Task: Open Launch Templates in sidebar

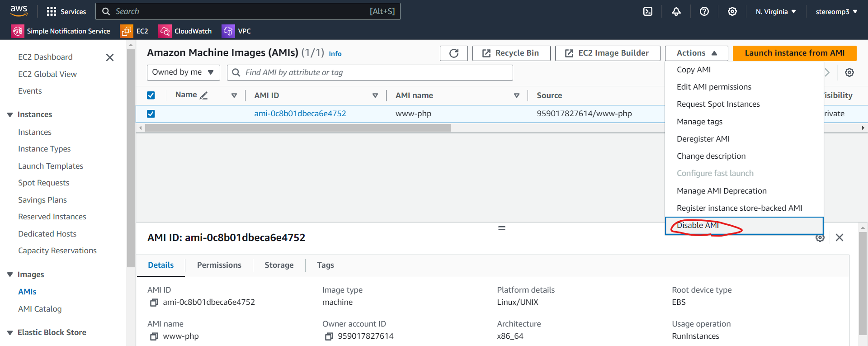Action: tap(51, 166)
